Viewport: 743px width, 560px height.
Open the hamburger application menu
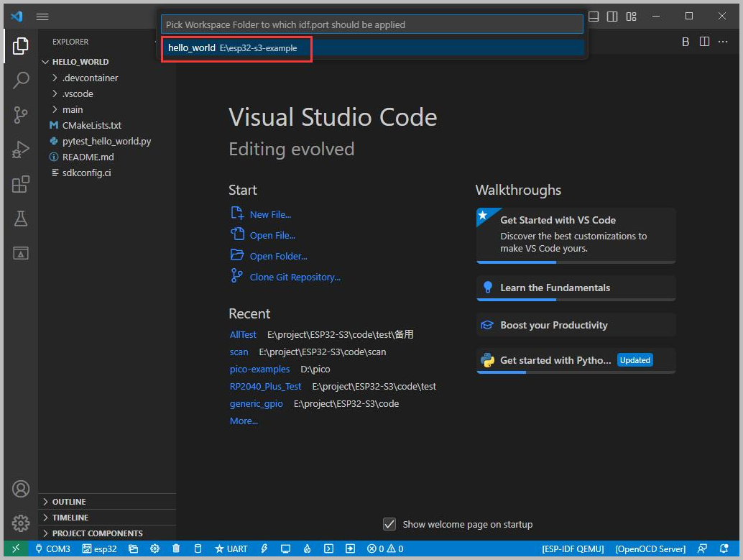42,16
